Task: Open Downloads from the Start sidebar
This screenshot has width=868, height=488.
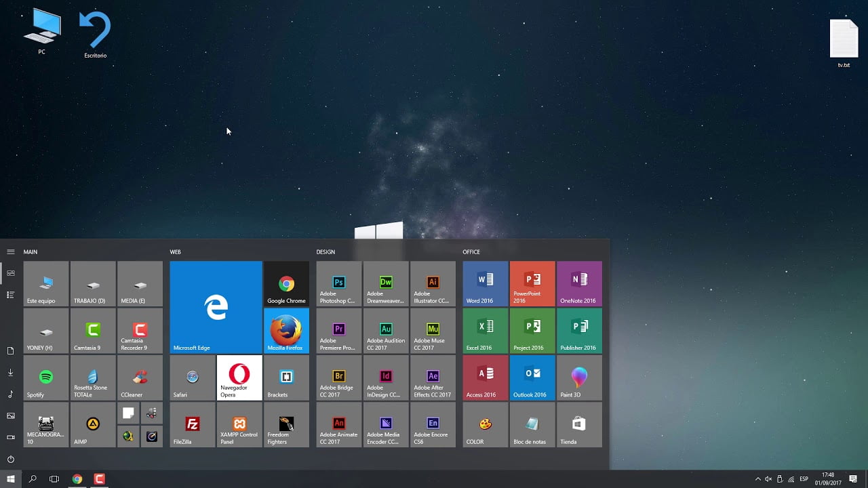Action: pos(11,372)
